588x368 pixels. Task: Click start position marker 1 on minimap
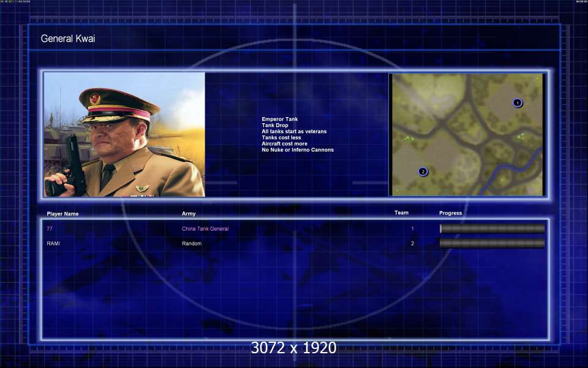coord(518,102)
